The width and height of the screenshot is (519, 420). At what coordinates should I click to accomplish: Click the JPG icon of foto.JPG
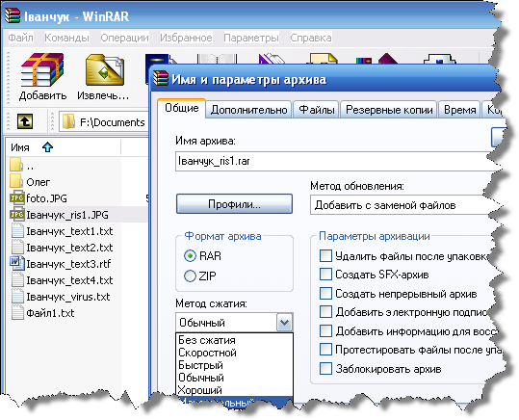[x=17, y=197]
